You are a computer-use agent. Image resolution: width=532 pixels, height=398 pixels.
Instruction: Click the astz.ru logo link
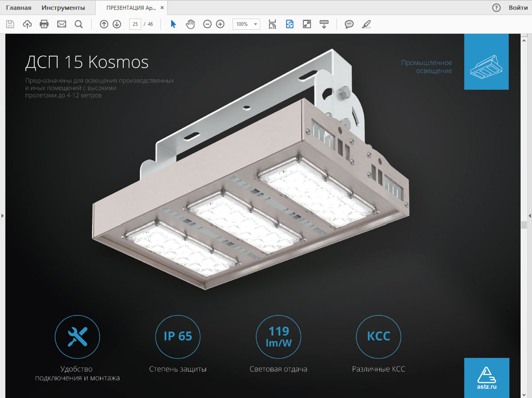click(487, 378)
